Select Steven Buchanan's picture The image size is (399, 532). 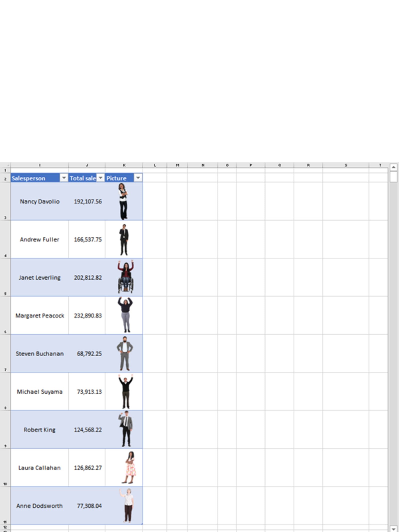pos(125,353)
